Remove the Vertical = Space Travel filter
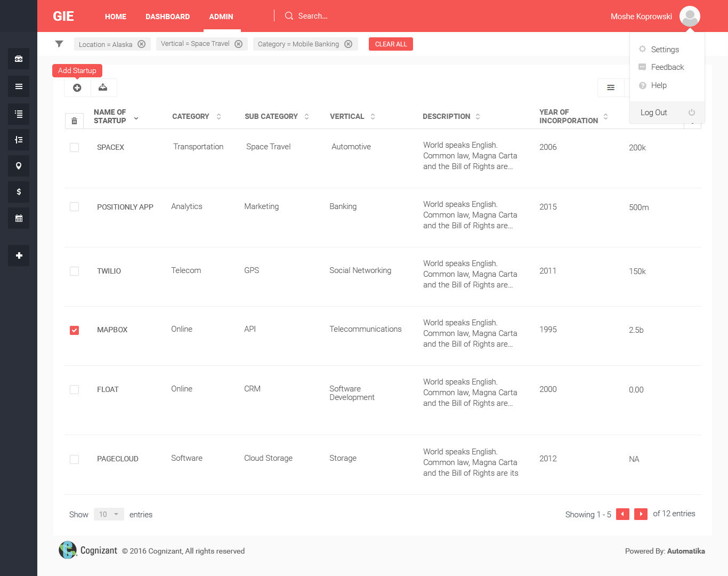Viewport: 728px width, 576px height. (x=239, y=44)
